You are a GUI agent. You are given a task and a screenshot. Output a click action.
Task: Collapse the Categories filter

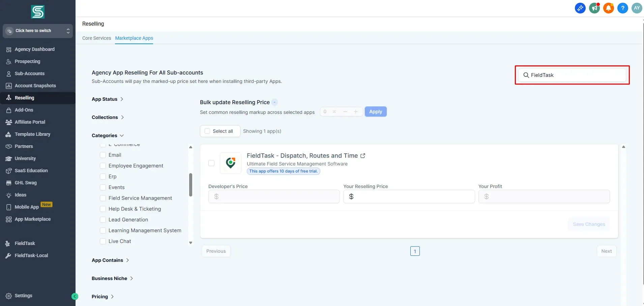(x=108, y=135)
